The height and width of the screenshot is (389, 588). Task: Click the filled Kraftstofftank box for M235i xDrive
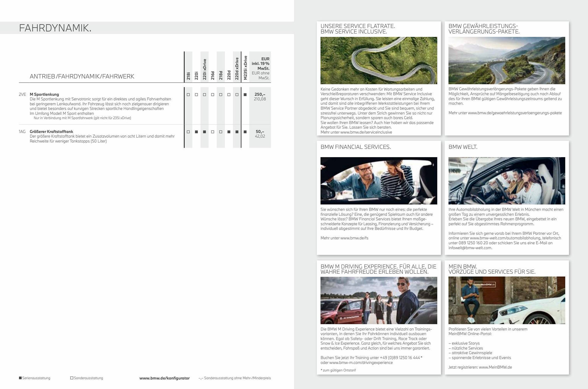click(245, 132)
